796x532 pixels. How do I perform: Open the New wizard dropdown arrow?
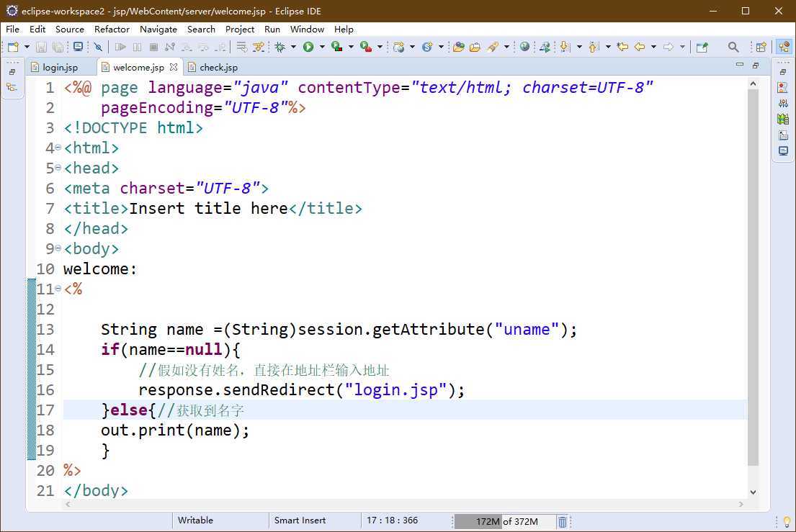pos(27,48)
